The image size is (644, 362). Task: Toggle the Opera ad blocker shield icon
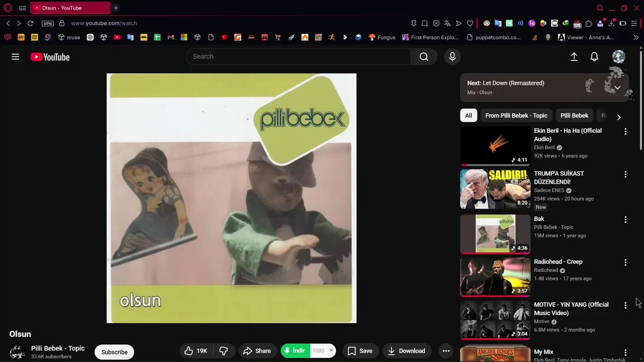coord(436,23)
